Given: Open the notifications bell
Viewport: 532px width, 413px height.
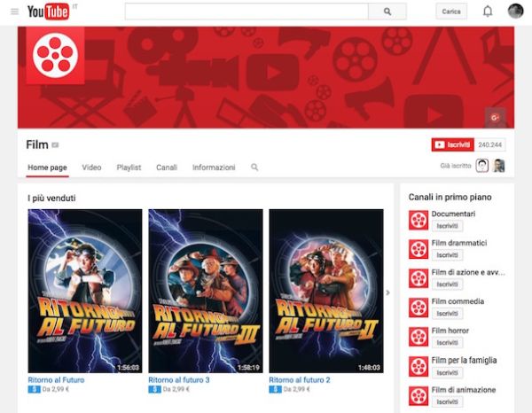Looking at the screenshot, I should coord(487,12).
